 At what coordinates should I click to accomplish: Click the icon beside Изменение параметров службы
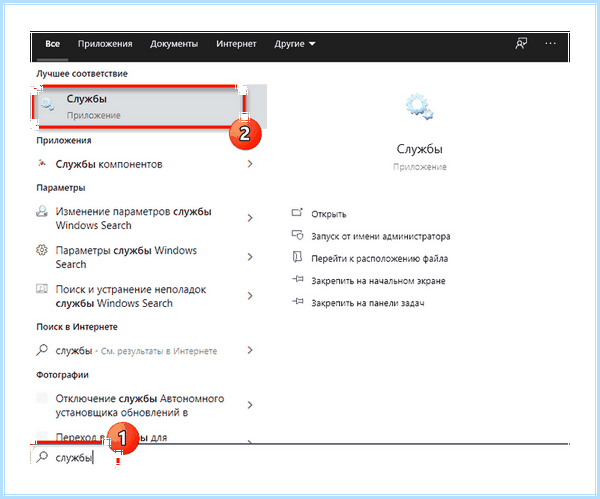tap(42, 211)
